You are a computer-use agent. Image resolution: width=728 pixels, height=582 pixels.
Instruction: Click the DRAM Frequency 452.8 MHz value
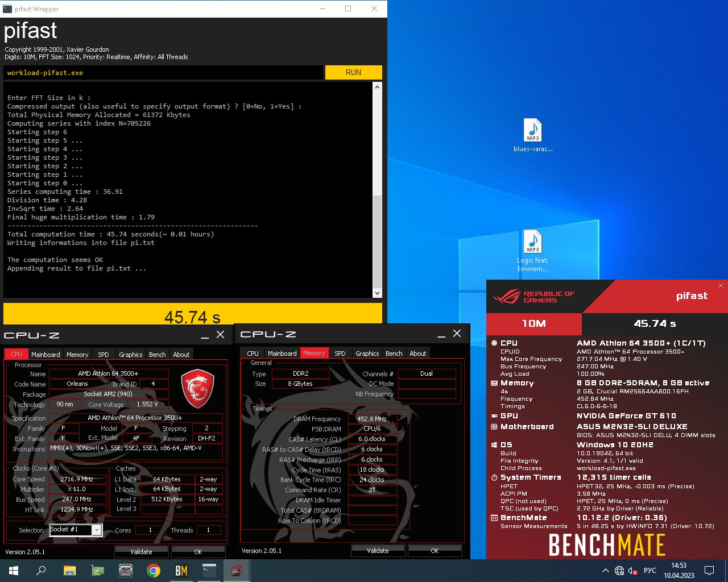tap(372, 419)
